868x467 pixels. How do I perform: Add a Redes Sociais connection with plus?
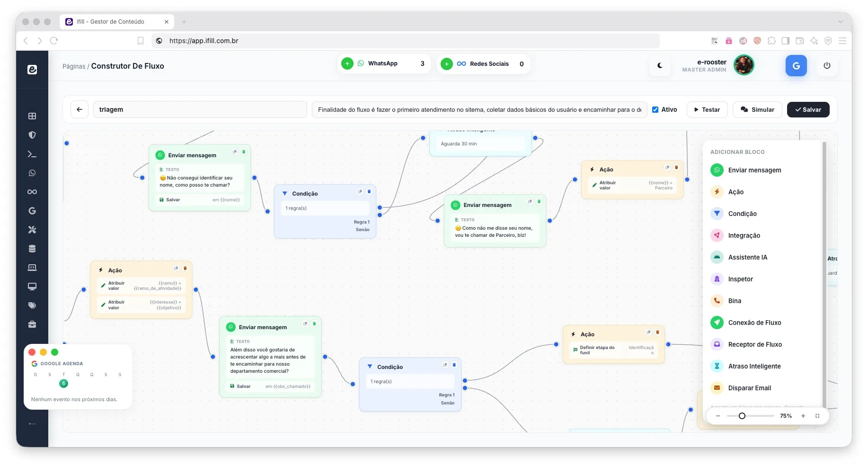coord(446,64)
